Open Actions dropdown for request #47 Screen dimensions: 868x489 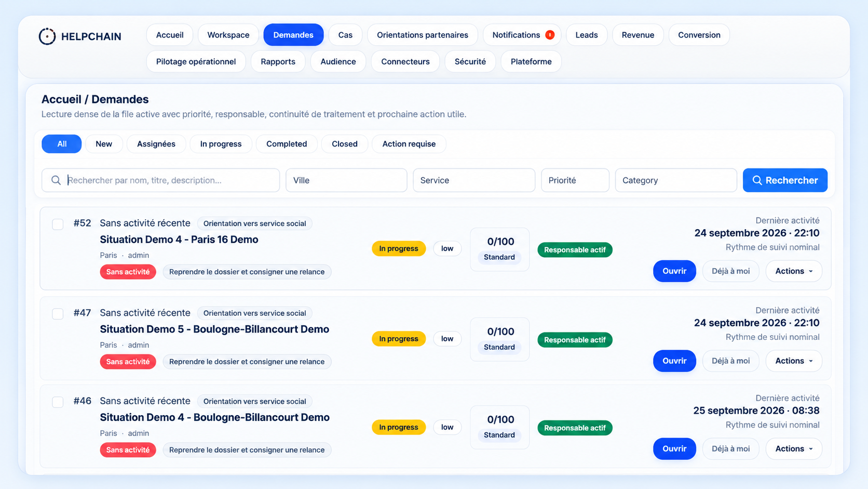tap(794, 361)
